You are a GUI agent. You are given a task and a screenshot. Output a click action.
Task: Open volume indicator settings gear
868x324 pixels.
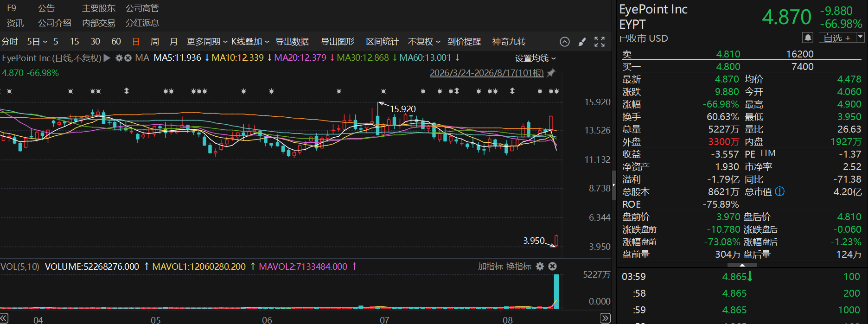pos(540,267)
